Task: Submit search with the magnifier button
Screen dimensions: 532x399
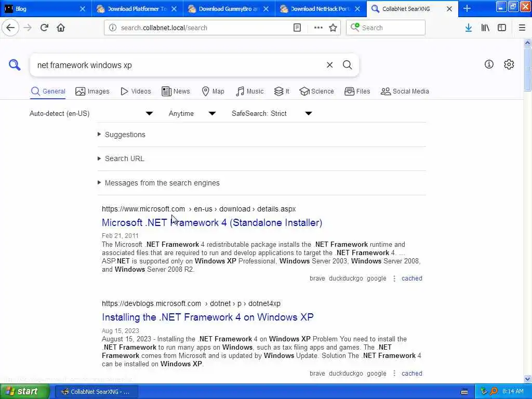Action: tap(347, 65)
